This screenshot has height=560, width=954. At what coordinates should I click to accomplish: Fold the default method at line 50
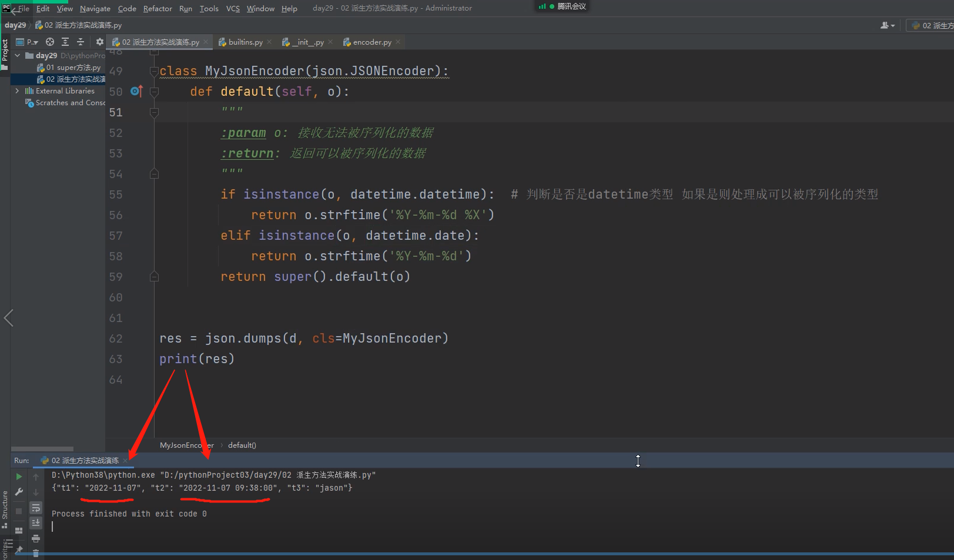[x=154, y=92]
